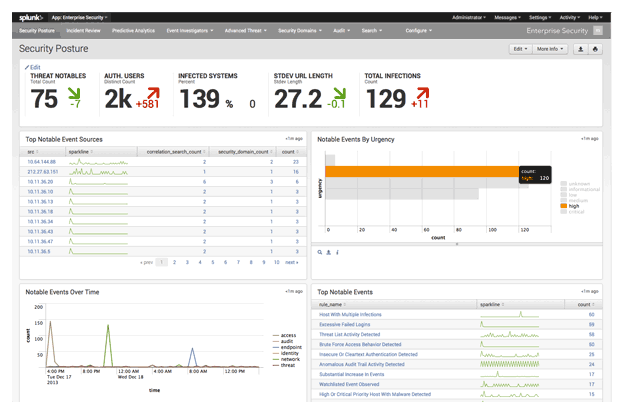Click the export icon under urgency chart
This screenshot has height=415, width=625.
(x=328, y=252)
